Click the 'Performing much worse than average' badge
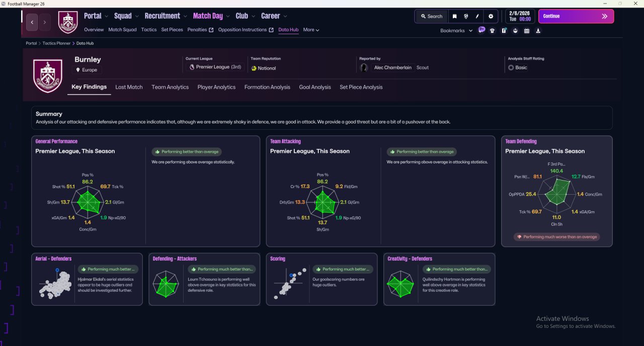Viewport: 644px width, 346px height. click(x=556, y=237)
